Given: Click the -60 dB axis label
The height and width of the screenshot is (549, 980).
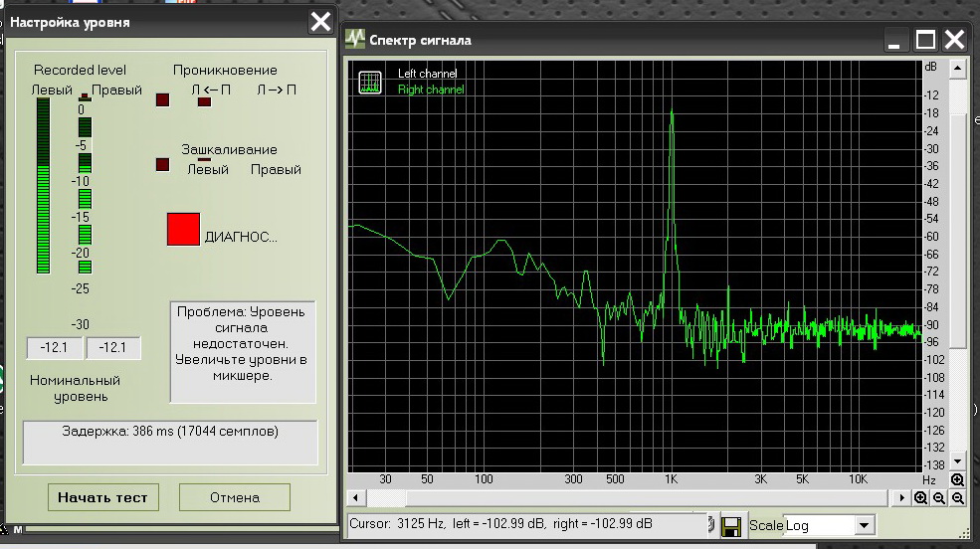Looking at the screenshot, I should pos(931,236).
